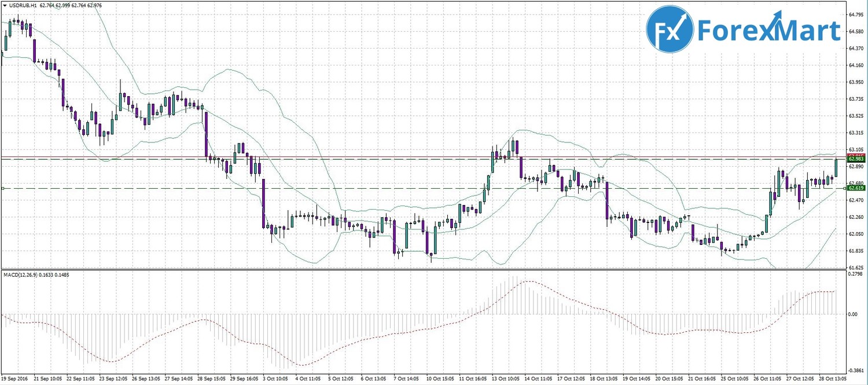
Task: Select the green 62.619 price tag
Action: [x=855, y=188]
